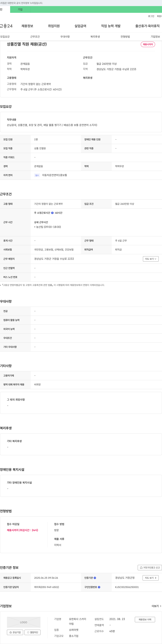Open the 채용정보 이력 button
162x644 pixels.
click(145, 619)
